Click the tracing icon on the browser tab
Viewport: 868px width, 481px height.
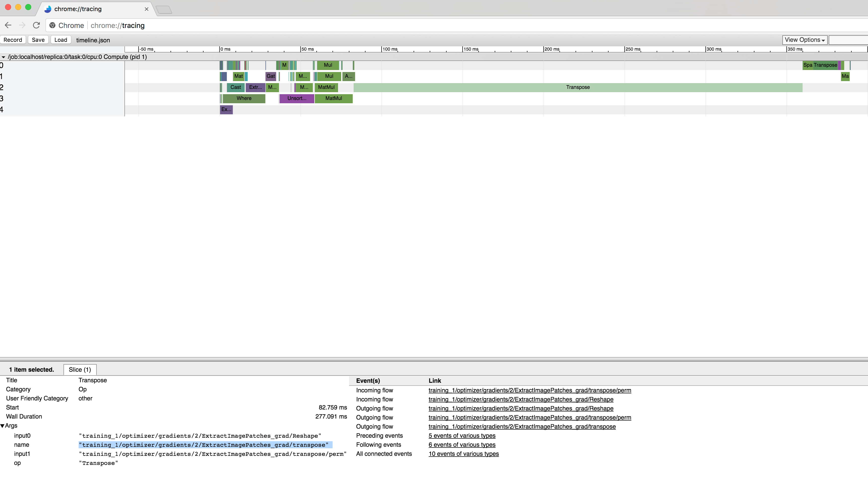[x=47, y=9]
